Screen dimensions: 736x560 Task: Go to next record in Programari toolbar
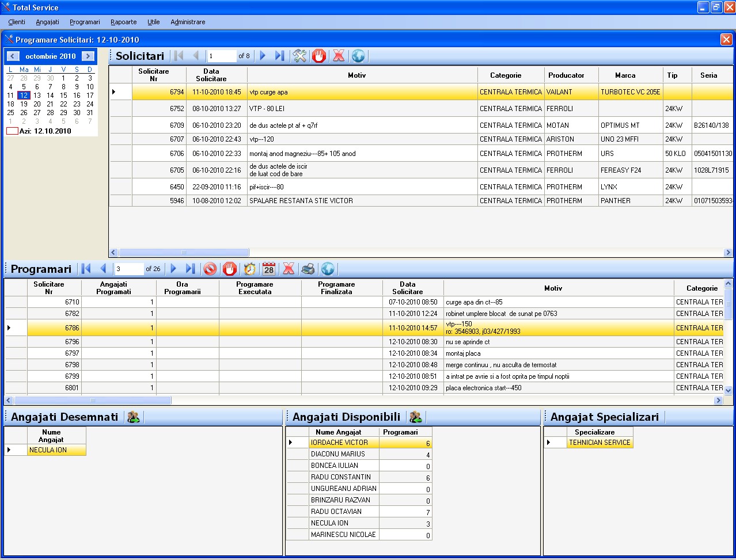click(173, 269)
